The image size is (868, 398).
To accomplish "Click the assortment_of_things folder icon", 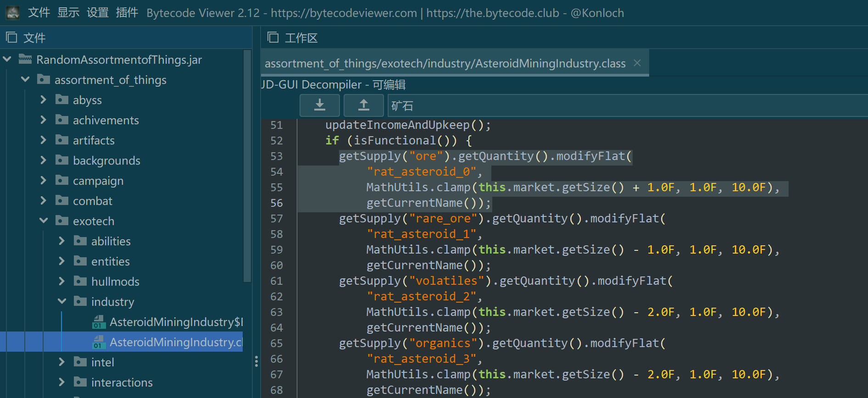I will [x=44, y=79].
